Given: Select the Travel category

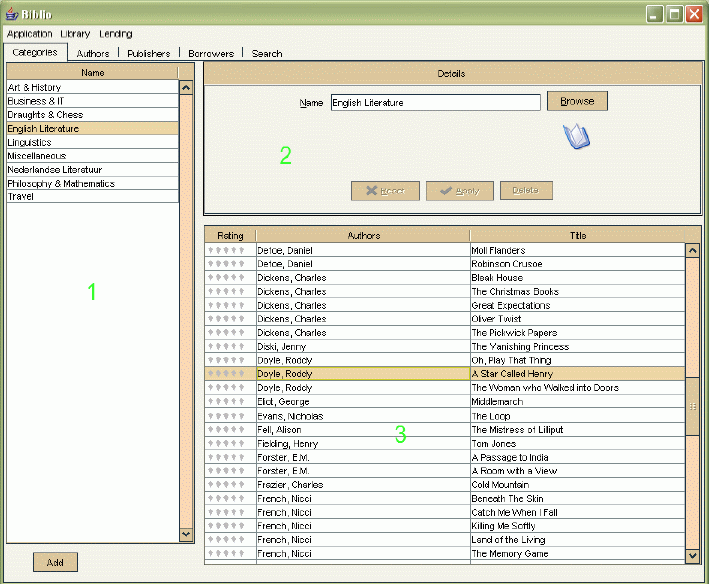Looking at the screenshot, I should click(93, 196).
